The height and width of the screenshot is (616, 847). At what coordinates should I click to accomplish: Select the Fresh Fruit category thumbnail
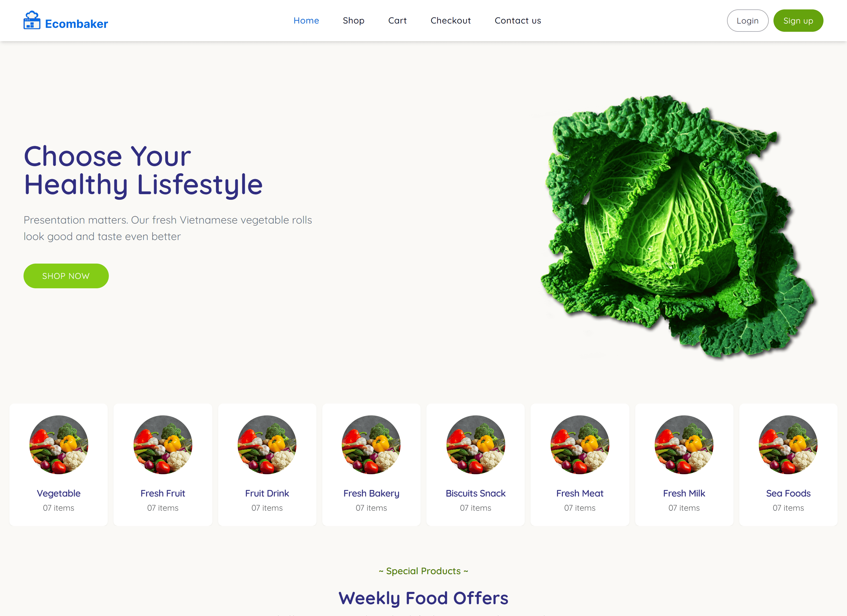(x=163, y=444)
